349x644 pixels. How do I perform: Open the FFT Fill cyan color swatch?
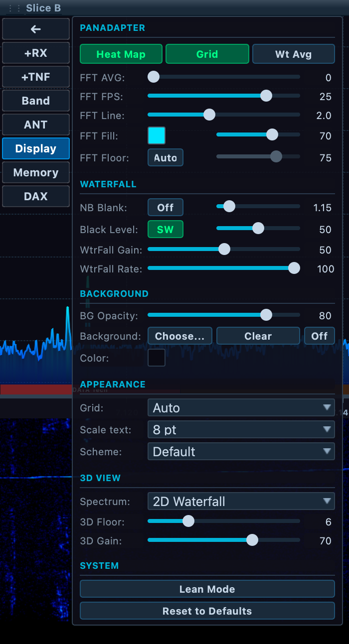click(157, 135)
